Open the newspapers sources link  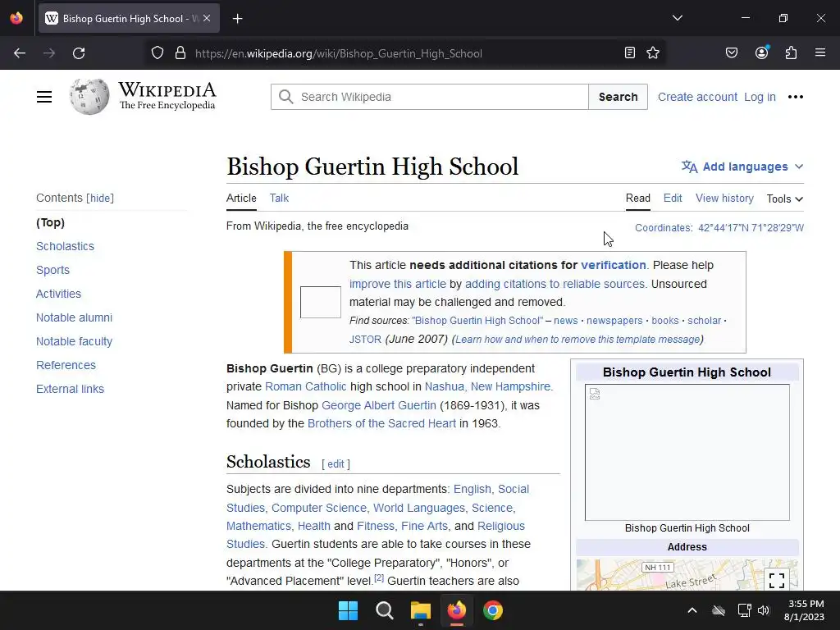click(x=614, y=321)
